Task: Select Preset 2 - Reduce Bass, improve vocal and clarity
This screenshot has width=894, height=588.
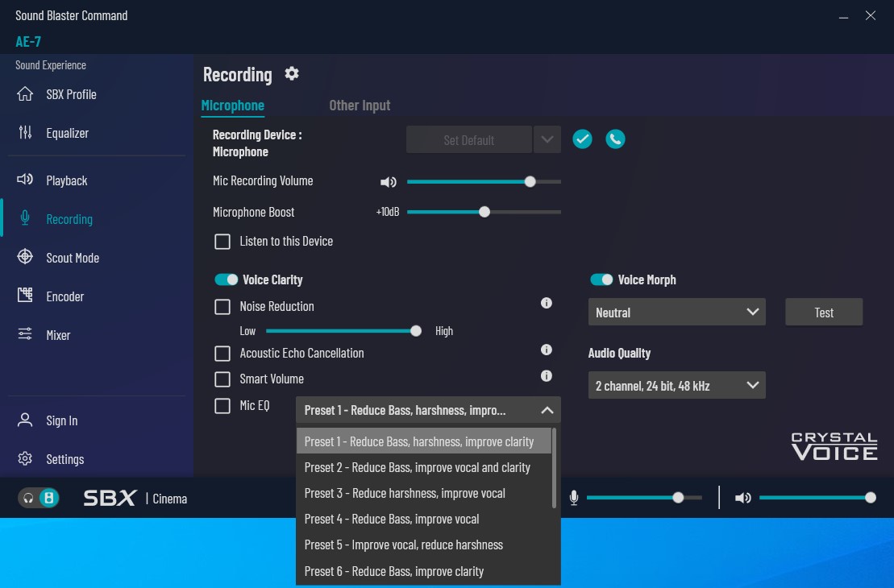Action: pos(424,467)
